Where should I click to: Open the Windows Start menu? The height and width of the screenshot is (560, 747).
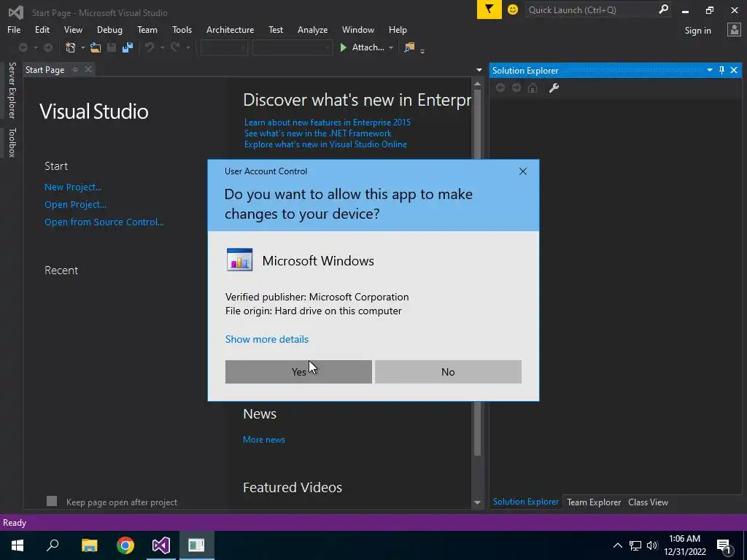[x=18, y=545]
